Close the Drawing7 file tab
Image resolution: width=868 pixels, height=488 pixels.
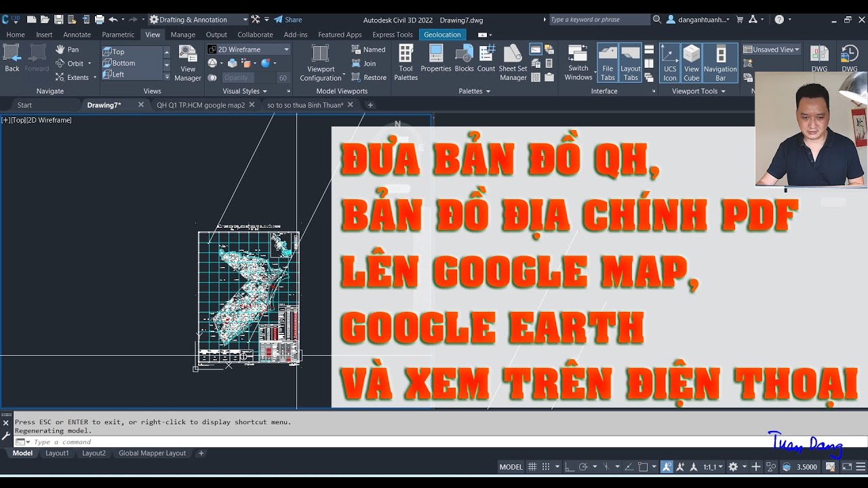click(141, 105)
